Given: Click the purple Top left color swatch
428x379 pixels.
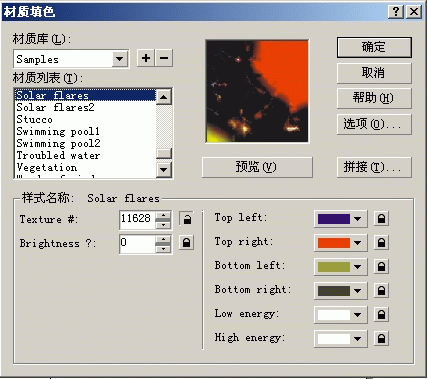Looking at the screenshot, I should tap(334, 219).
